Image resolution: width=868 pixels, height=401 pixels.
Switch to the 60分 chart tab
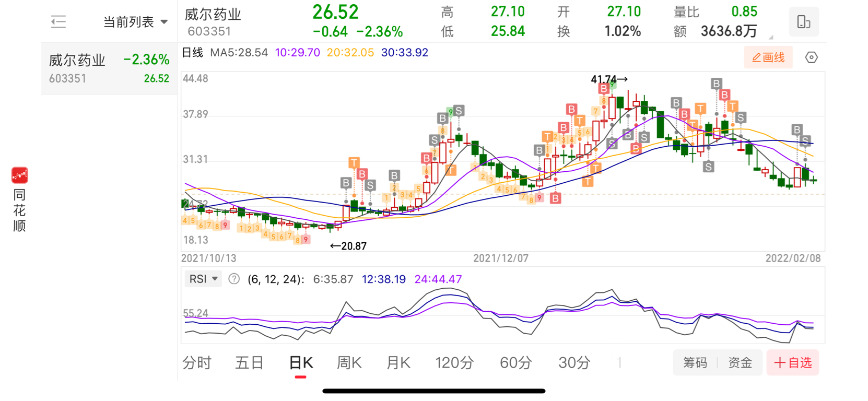(x=515, y=362)
